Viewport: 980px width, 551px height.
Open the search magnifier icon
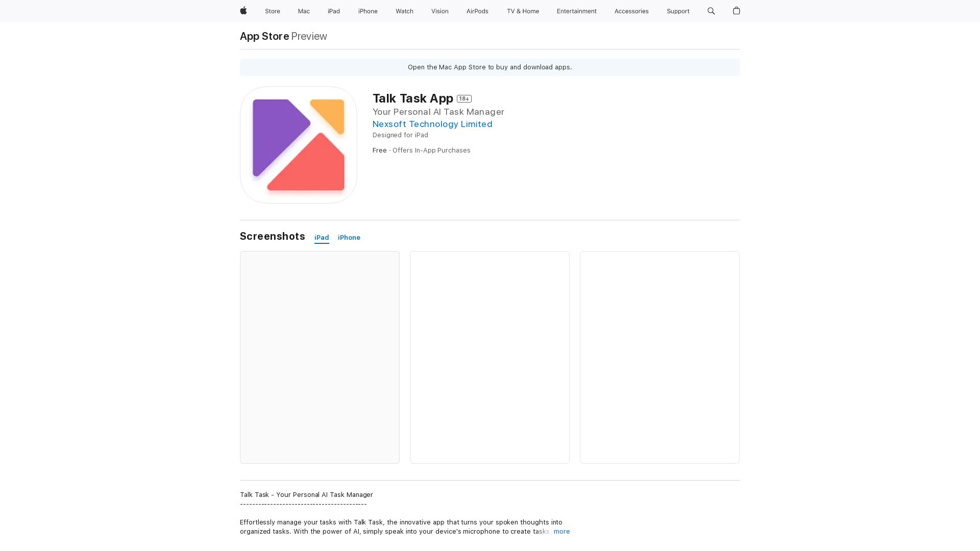click(711, 11)
